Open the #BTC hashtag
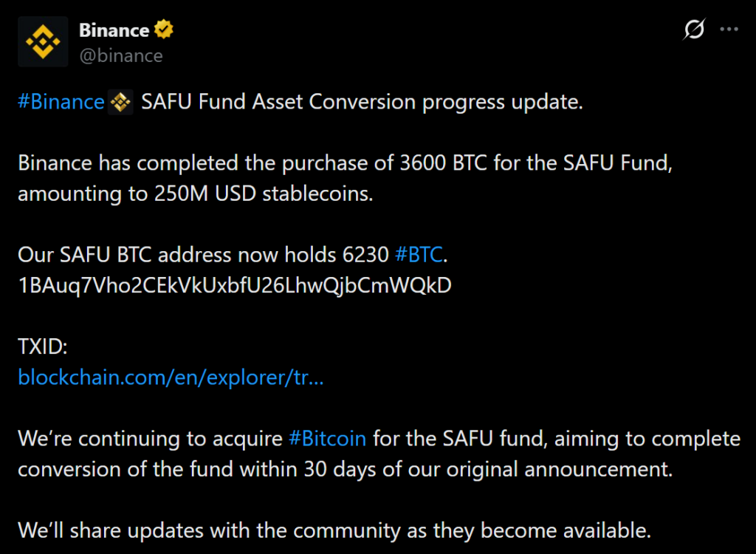 coord(419,256)
